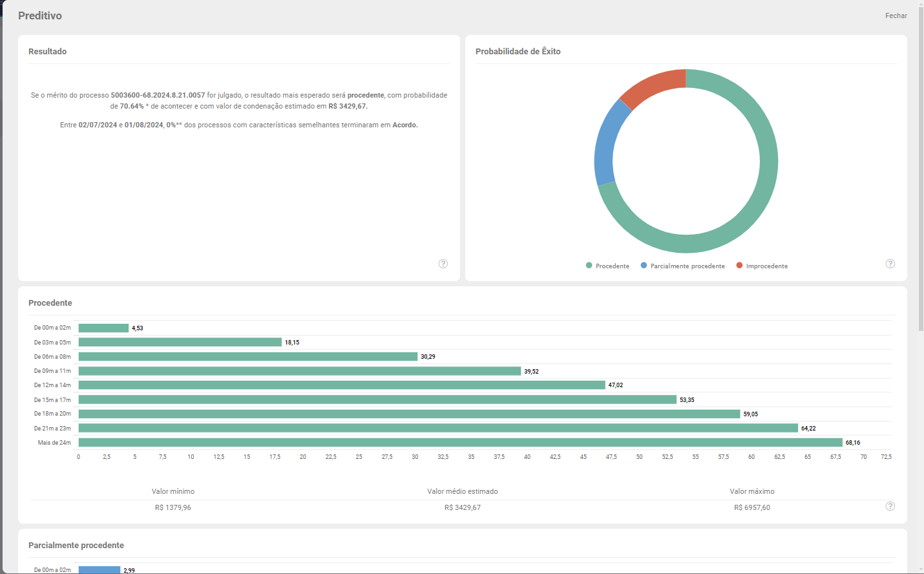Click the Valor médio estimado amount
The width and height of the screenshot is (924, 574).
[x=463, y=507]
